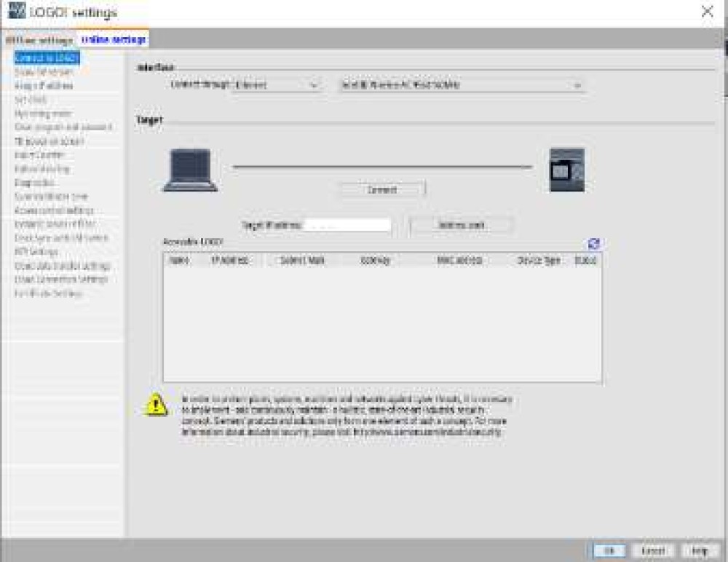Open the Clock Sync page
The height and width of the screenshot is (562, 728).
pos(61,238)
